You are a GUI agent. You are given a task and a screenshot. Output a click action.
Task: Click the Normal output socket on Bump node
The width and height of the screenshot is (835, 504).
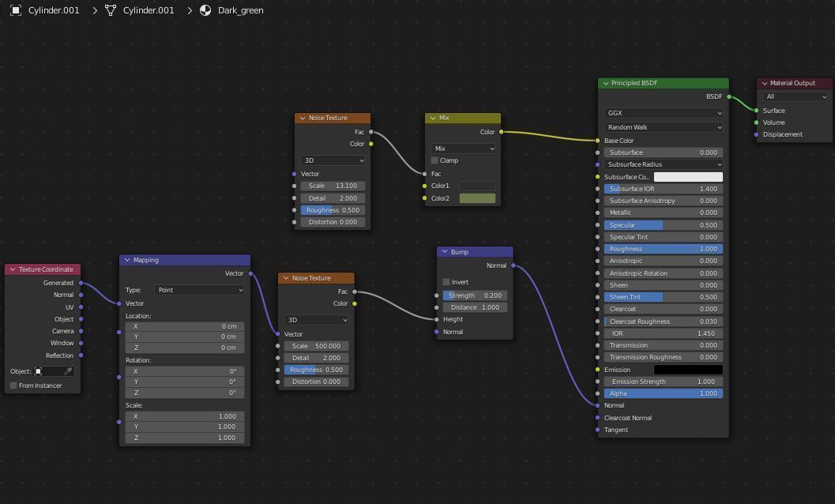tap(513, 265)
